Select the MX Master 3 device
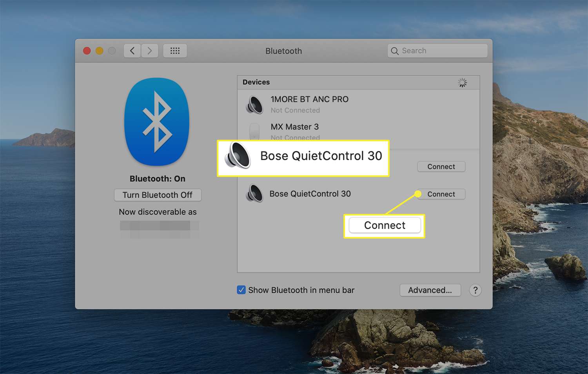This screenshot has height=374, width=588. [358, 131]
